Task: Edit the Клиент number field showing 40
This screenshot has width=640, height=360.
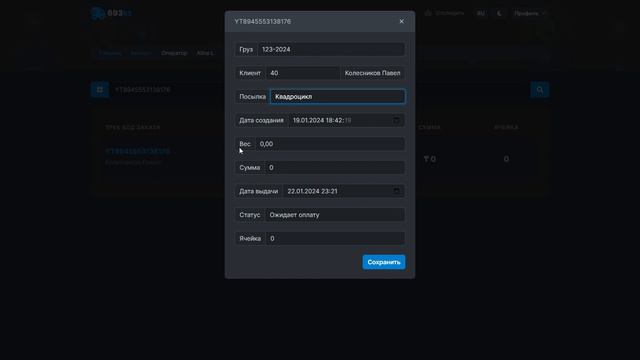Action: (x=302, y=73)
